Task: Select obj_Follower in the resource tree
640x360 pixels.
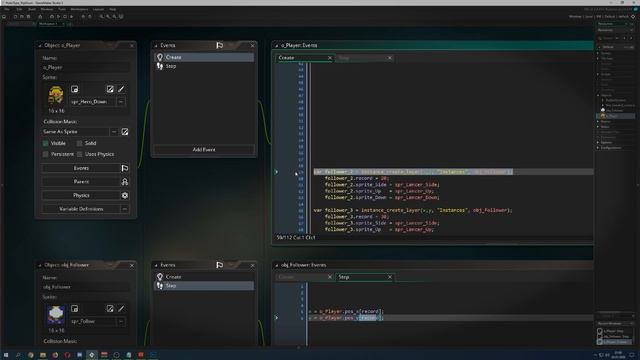Action: coord(614,111)
